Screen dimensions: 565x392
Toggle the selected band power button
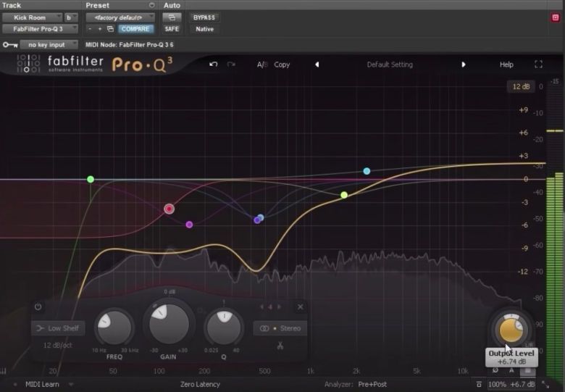[x=38, y=307]
